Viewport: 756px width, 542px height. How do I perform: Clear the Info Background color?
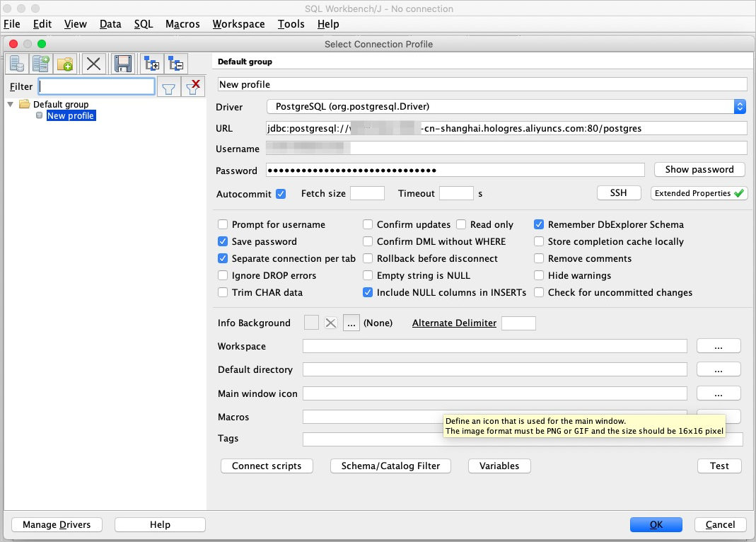(331, 323)
